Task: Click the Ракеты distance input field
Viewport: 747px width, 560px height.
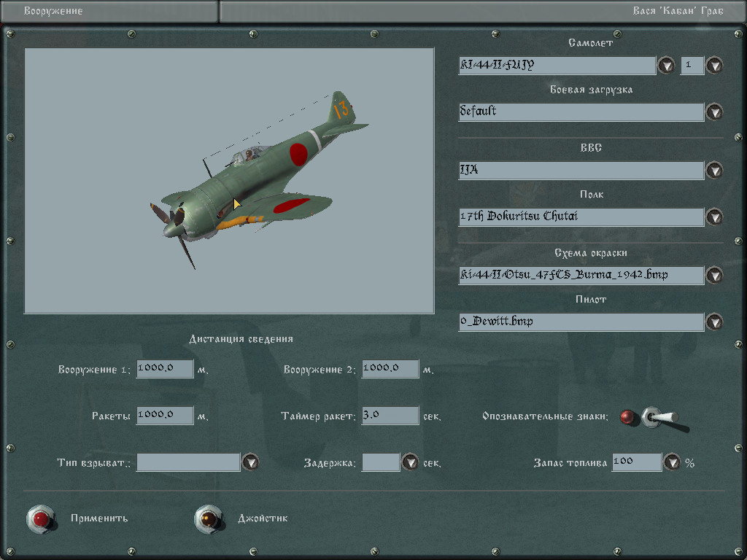Action: tap(164, 416)
